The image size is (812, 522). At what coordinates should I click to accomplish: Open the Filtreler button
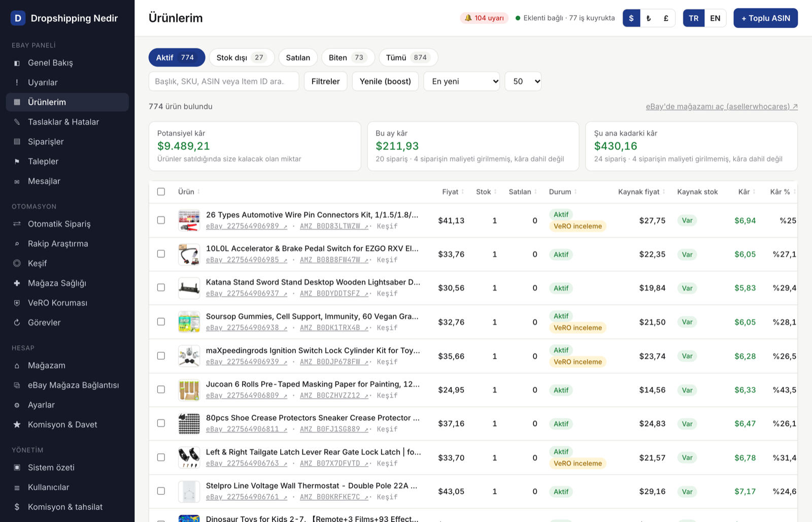click(325, 81)
